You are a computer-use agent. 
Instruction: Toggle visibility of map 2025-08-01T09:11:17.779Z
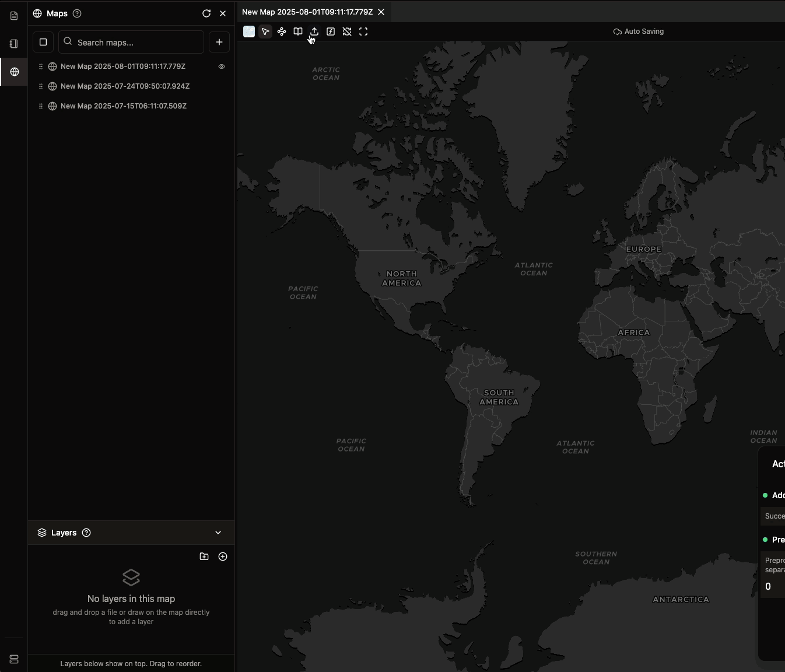point(221,66)
